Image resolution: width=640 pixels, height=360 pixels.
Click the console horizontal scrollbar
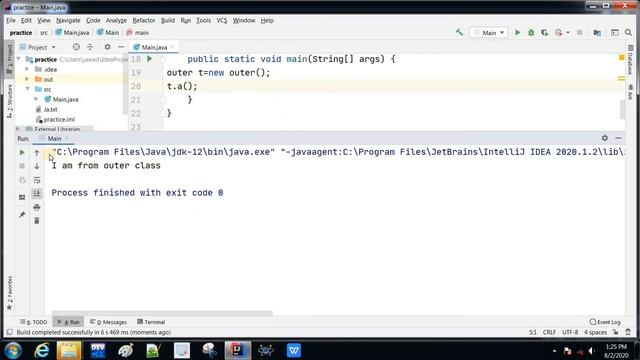click(162, 313)
